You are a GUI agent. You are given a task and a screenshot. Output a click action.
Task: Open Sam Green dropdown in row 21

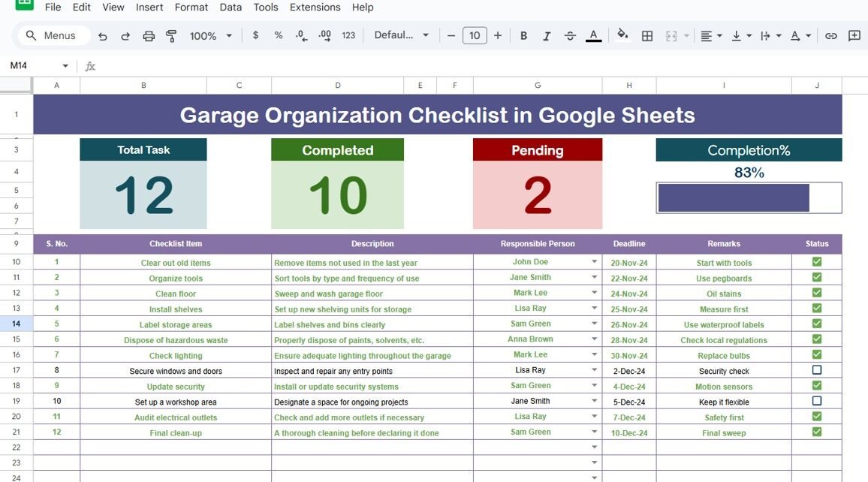[594, 432]
